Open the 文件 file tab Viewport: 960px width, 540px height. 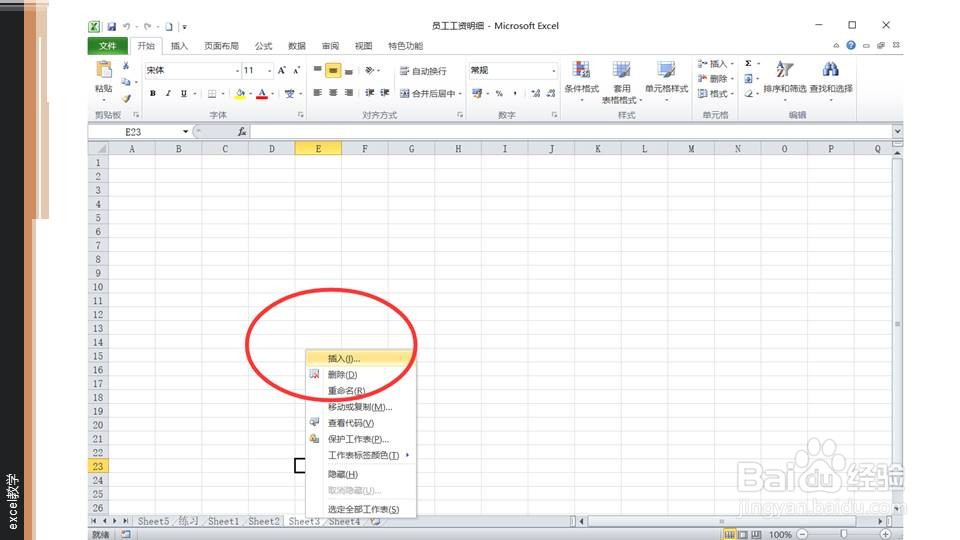(107, 46)
